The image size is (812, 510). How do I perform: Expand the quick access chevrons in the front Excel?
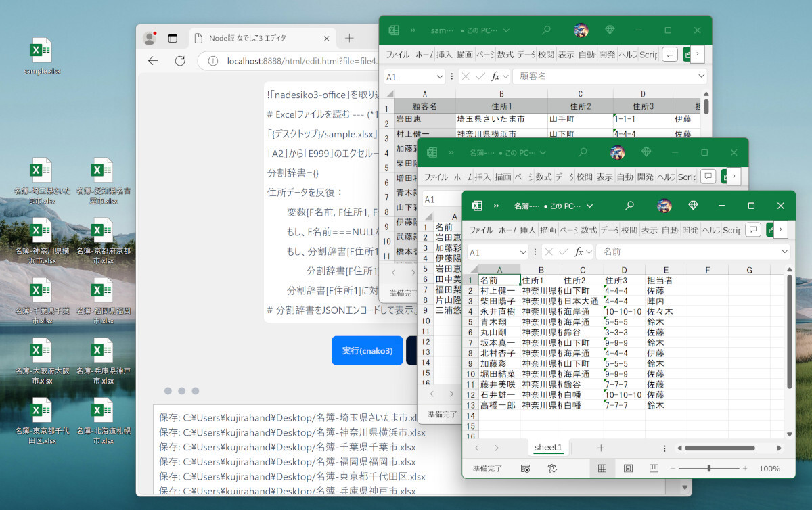(x=496, y=206)
